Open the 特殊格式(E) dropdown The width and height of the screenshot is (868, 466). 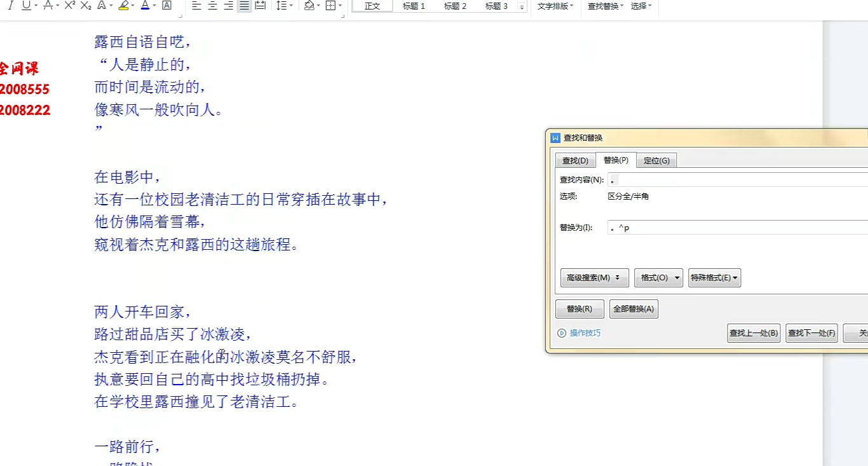714,278
